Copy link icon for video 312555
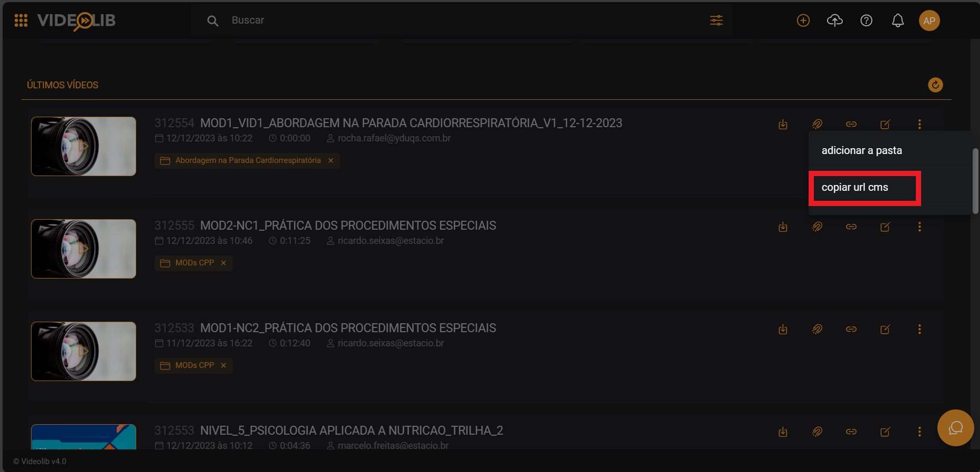The width and height of the screenshot is (980, 472). pos(851,227)
